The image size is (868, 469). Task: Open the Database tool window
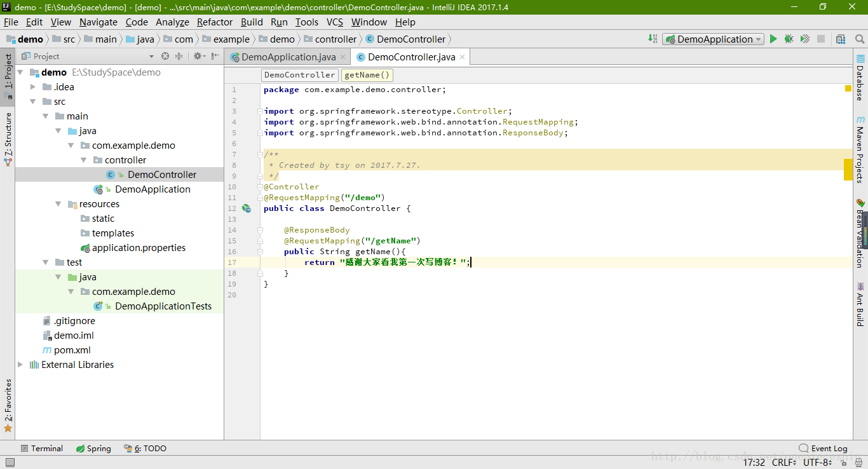(x=860, y=78)
